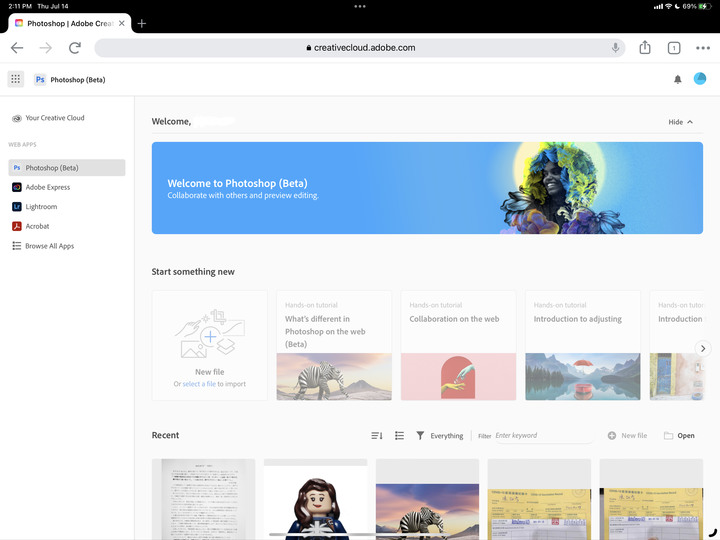720x540 pixels.
Task: Click the Browse All Apps label
Action: coord(50,246)
